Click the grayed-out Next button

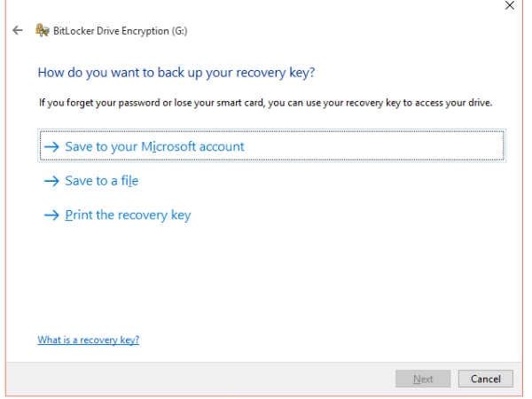(x=423, y=379)
